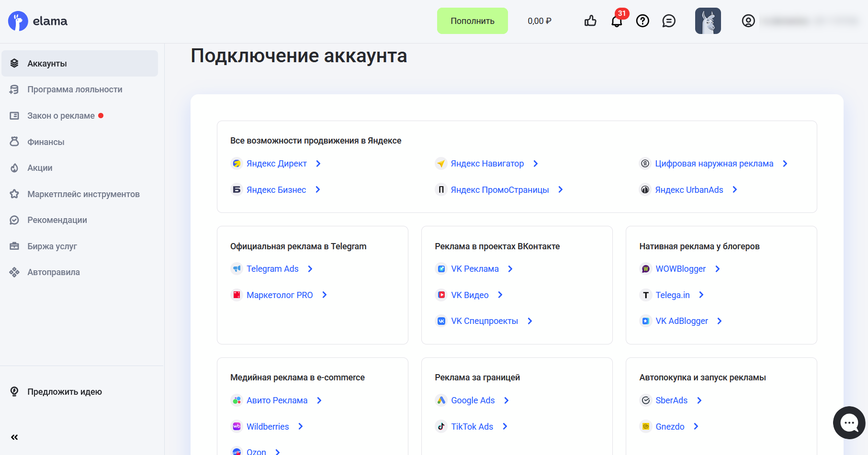Open the VK Реклама link
Image resolution: width=868 pixels, height=455 pixels.
click(474, 268)
